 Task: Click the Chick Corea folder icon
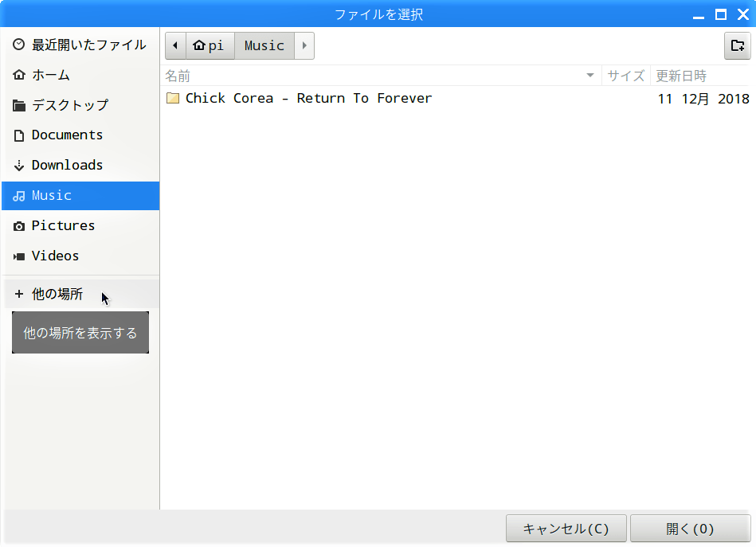[173, 98]
